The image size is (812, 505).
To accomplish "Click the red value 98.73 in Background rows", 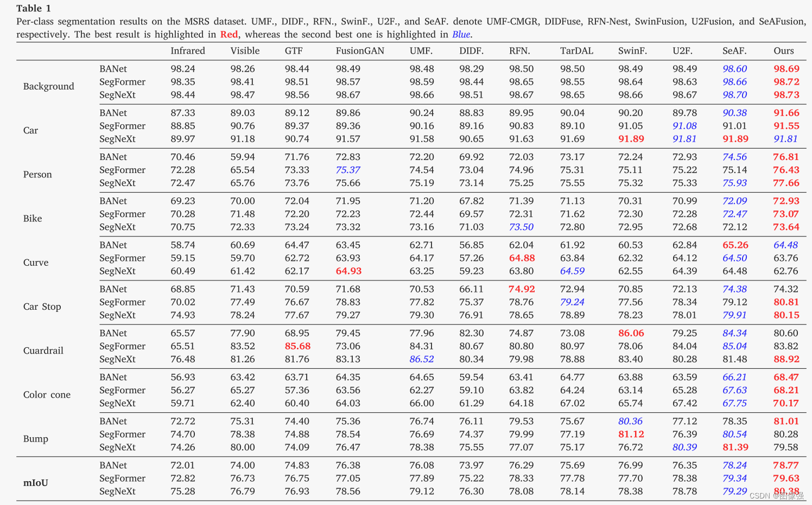I will (786, 95).
